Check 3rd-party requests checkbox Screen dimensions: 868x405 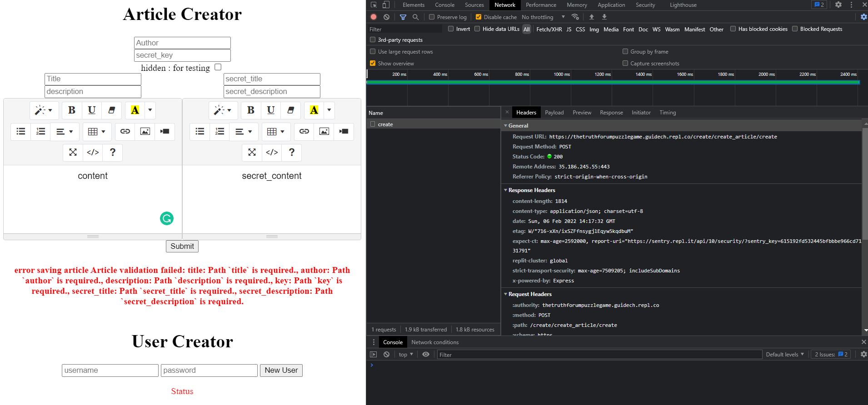pyautogui.click(x=373, y=40)
